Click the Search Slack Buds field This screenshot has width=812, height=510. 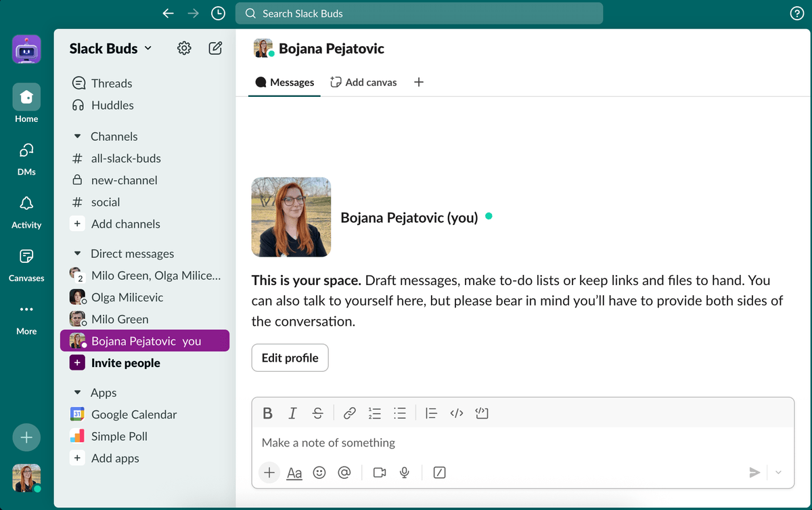pos(419,14)
